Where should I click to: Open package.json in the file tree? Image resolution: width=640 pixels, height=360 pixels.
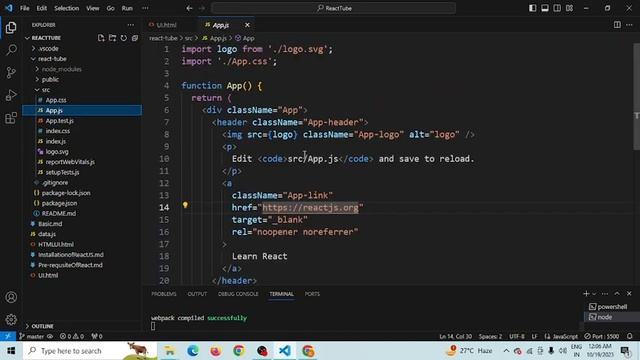pyautogui.click(x=59, y=203)
